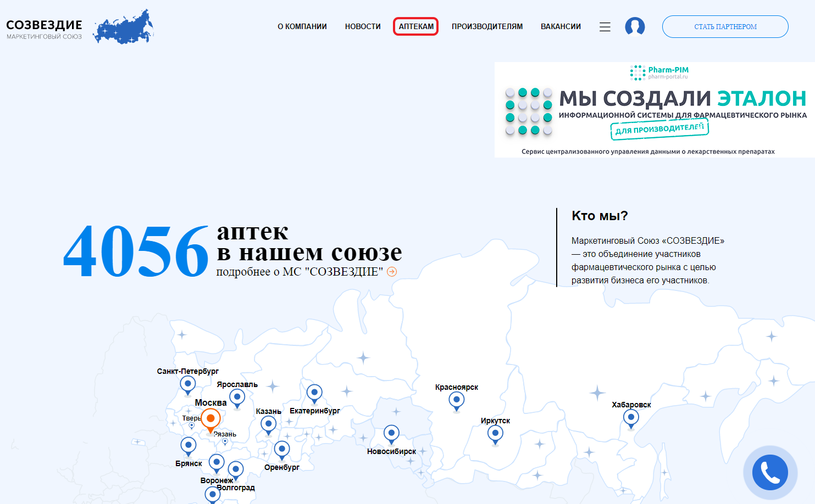The image size is (815, 504).
Task: Select the Москва orange map pin
Action: 210,421
